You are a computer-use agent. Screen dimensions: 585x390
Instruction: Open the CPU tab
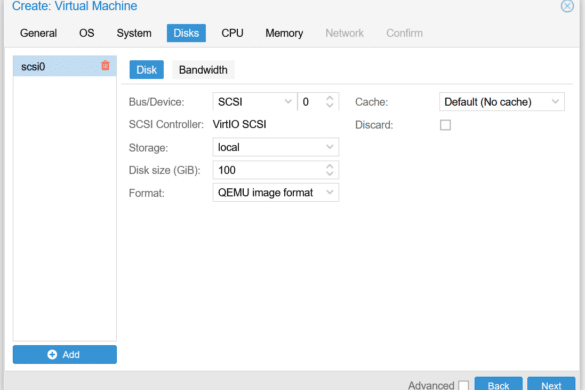[x=232, y=33]
